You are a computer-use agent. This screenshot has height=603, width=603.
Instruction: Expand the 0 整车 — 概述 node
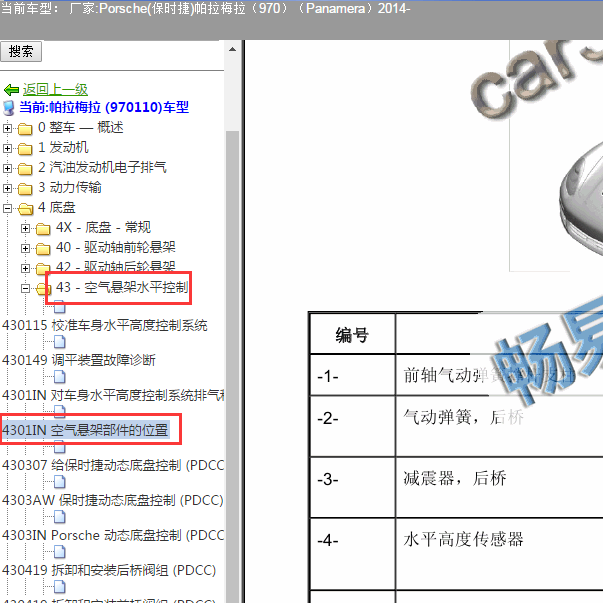pos(7,128)
